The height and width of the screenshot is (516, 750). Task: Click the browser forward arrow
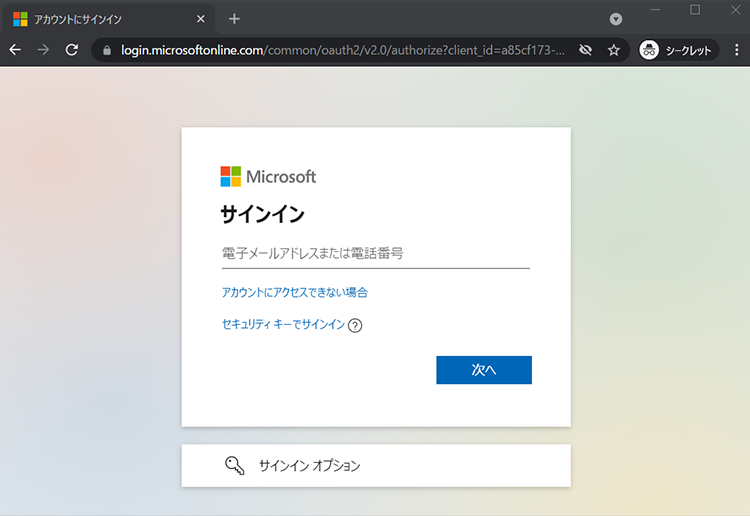[x=44, y=50]
